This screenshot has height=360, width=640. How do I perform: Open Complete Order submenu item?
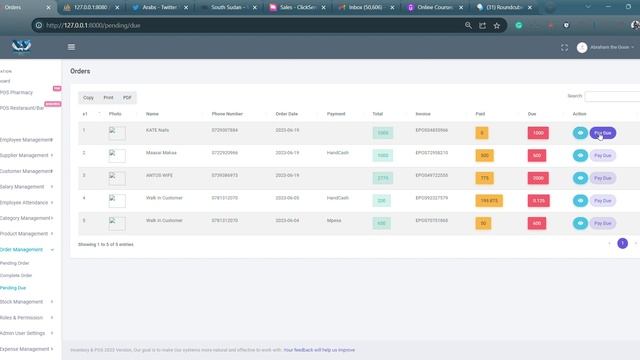[x=16, y=276]
